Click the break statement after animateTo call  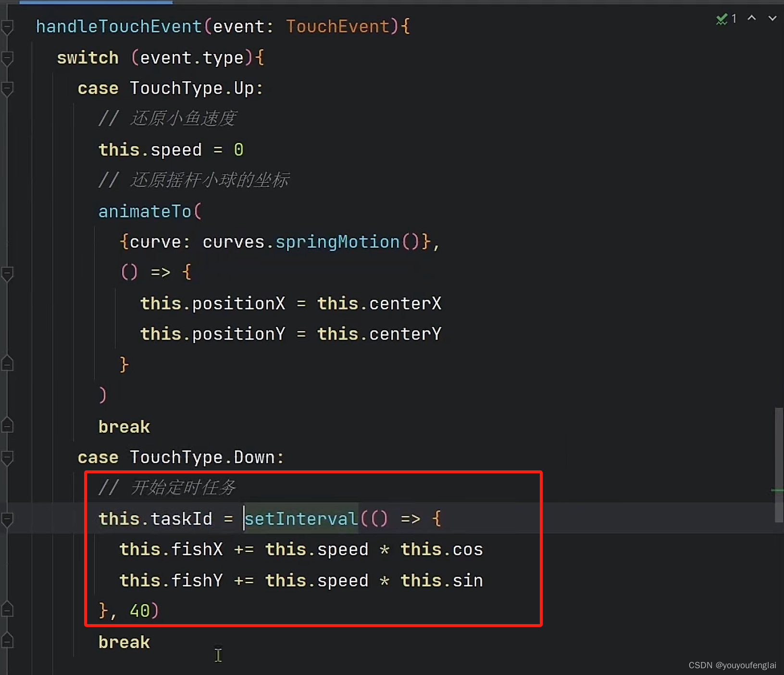coord(124,427)
